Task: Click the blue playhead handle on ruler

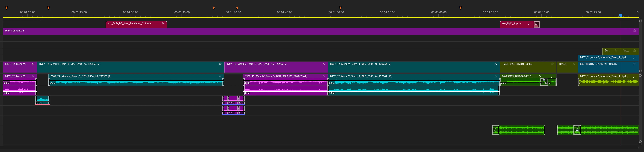Action: 621,15
